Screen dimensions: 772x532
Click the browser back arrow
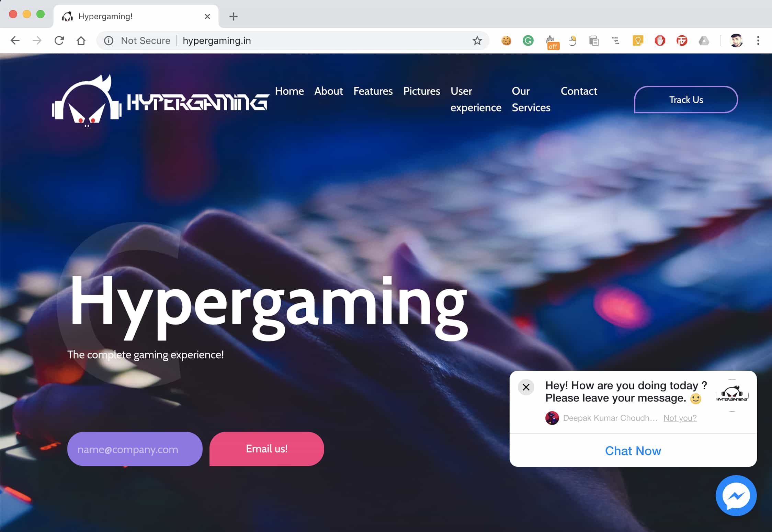click(x=15, y=41)
